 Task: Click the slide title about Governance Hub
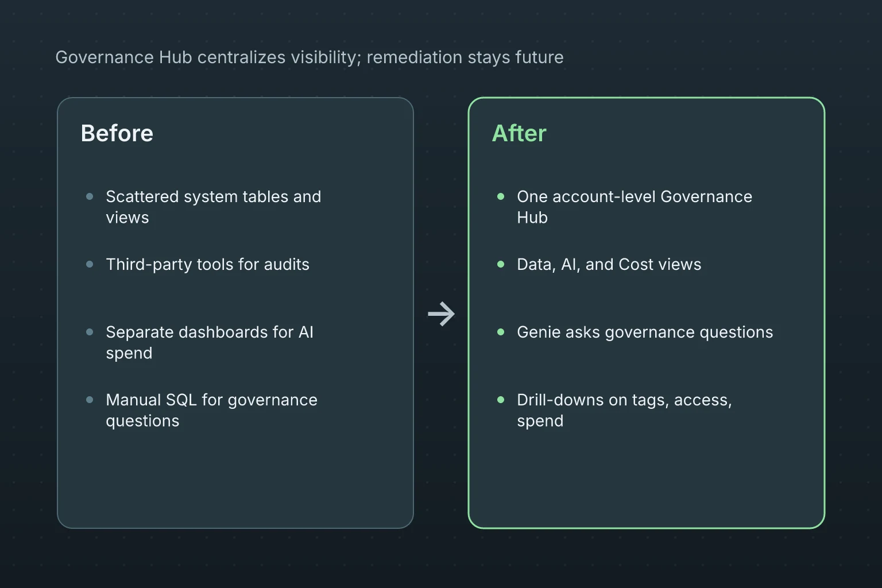(310, 57)
